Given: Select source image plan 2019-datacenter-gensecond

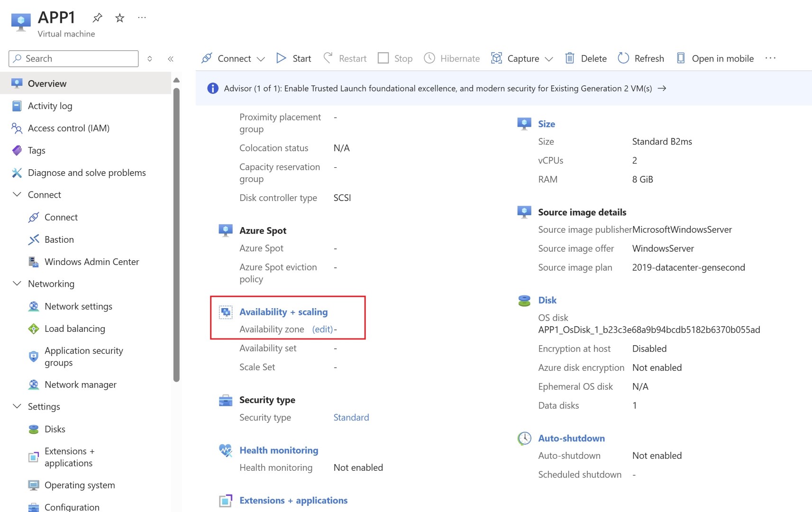Looking at the screenshot, I should (688, 267).
